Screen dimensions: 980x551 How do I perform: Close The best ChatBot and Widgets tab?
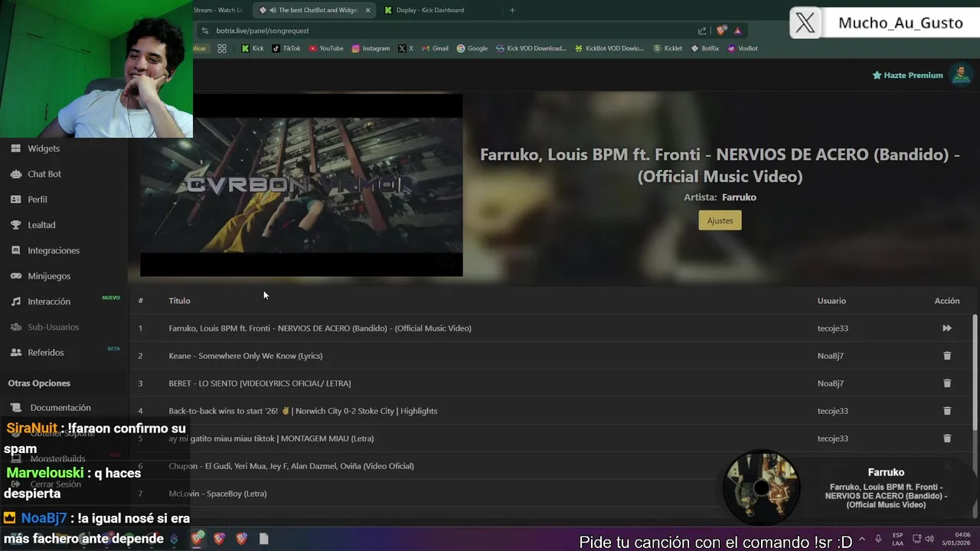point(367,10)
